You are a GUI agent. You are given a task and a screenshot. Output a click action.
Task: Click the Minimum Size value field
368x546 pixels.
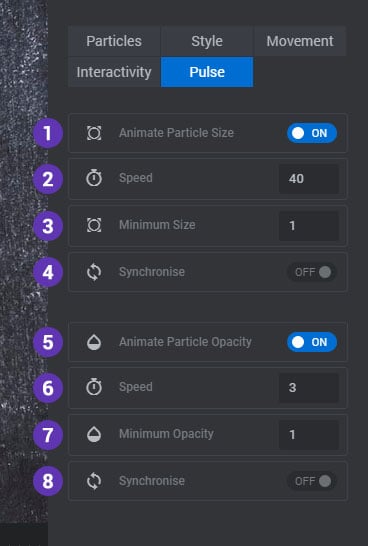coord(309,226)
